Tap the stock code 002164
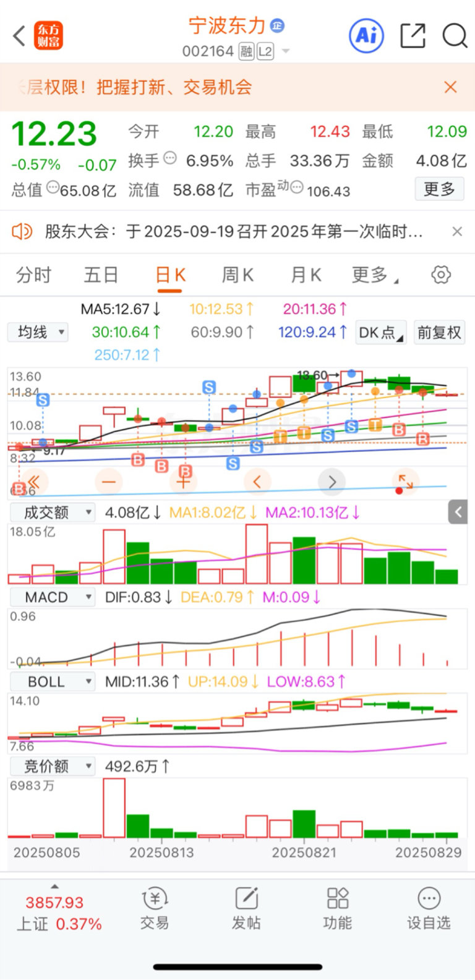The width and height of the screenshot is (475, 980). click(x=208, y=51)
